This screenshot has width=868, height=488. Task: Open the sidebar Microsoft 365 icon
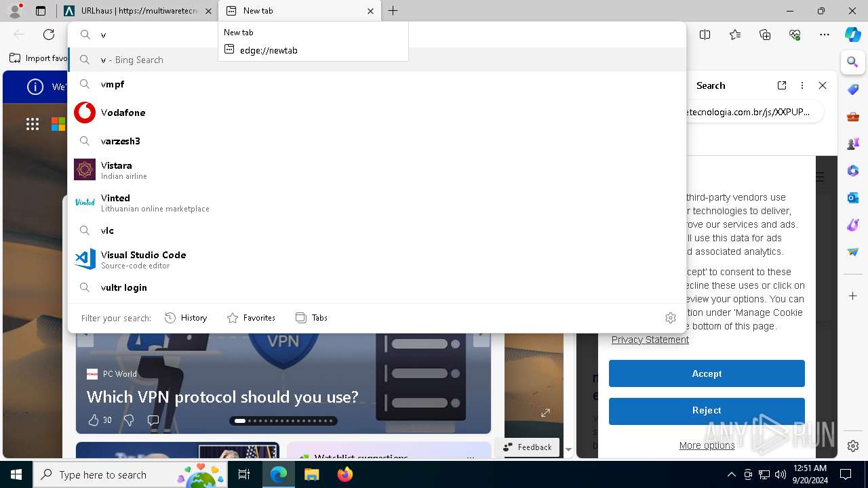coord(853,171)
